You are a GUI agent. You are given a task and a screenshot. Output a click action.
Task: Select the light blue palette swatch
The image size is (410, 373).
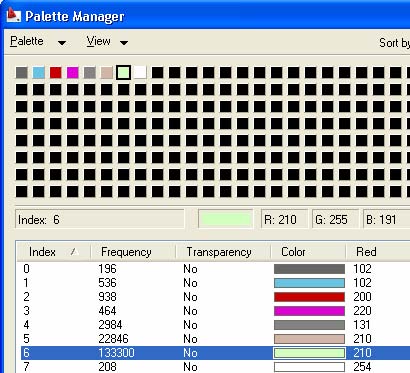[x=39, y=73]
